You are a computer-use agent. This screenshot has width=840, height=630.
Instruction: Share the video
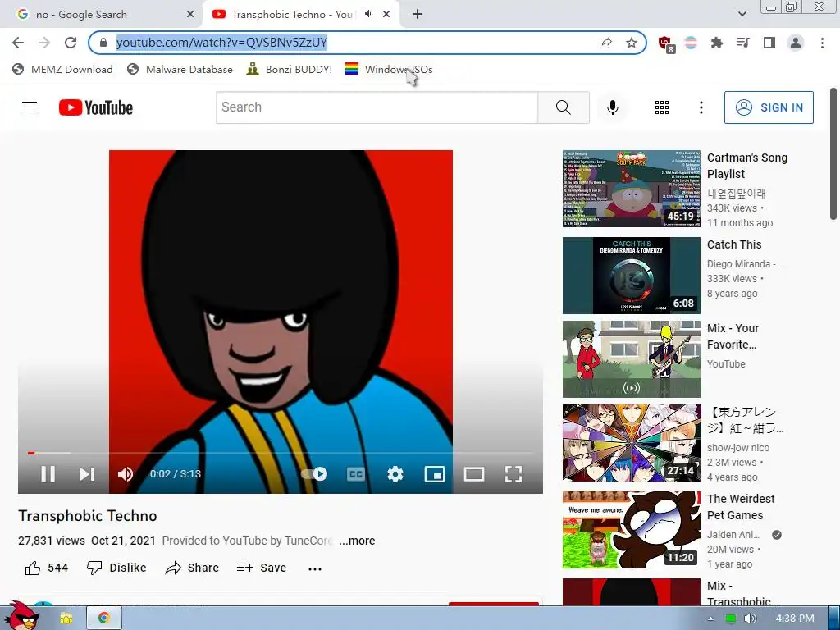[192, 568]
